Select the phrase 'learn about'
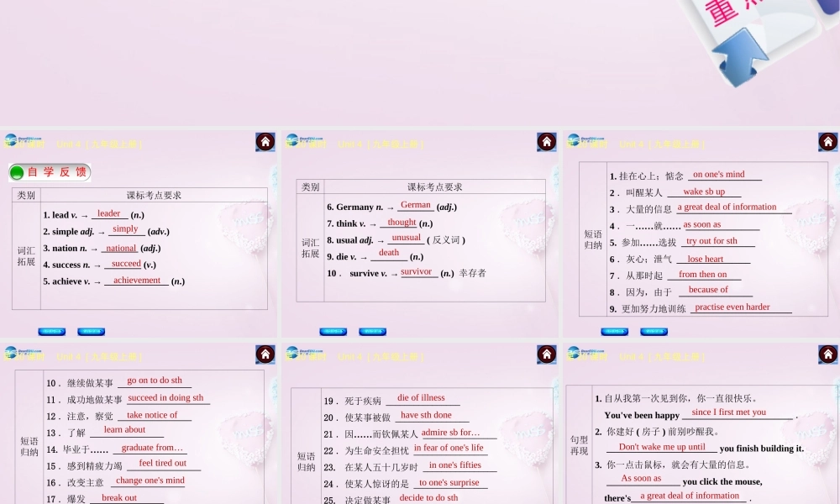 (x=124, y=429)
